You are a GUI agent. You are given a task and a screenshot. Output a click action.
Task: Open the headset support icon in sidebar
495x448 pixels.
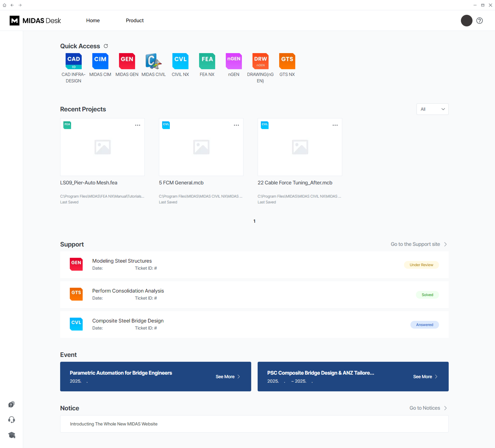12,420
